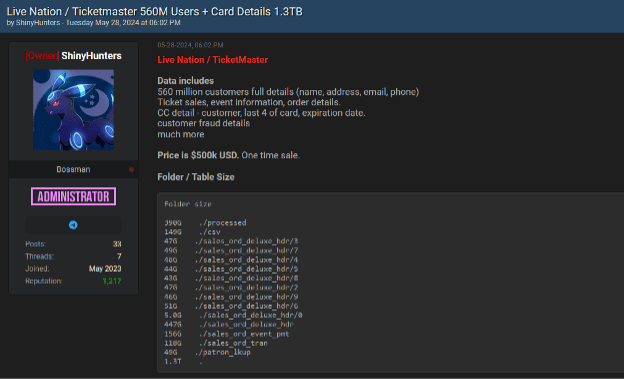
Task: Open ShinyHunters username in the profile card
Action: 92,56
